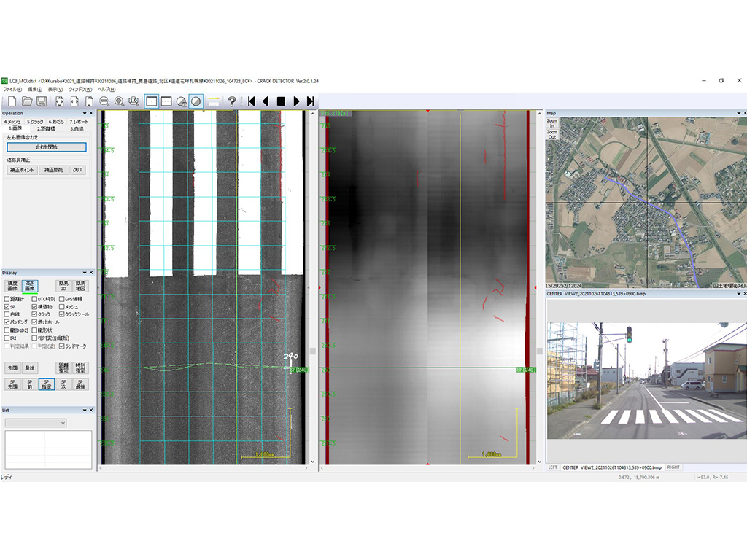Viewport: 747px width, 560px height.
Task: Click the 合わせ開始 button
Action: click(x=47, y=147)
